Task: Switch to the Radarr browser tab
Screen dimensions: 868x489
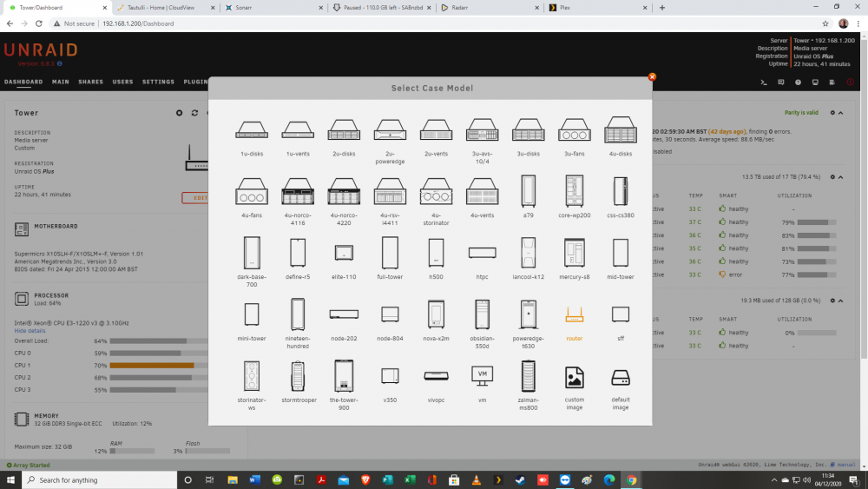Action: 490,8
